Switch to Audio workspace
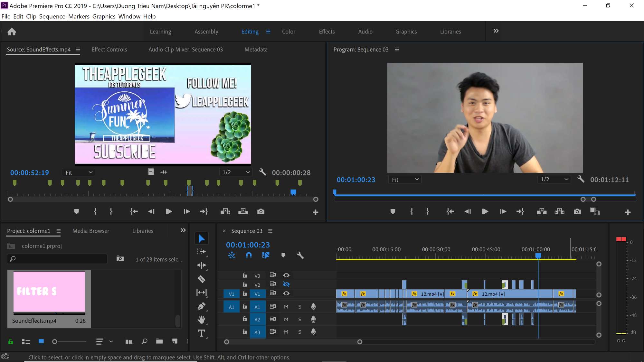Screen dimensions: 644x362 coord(365,32)
